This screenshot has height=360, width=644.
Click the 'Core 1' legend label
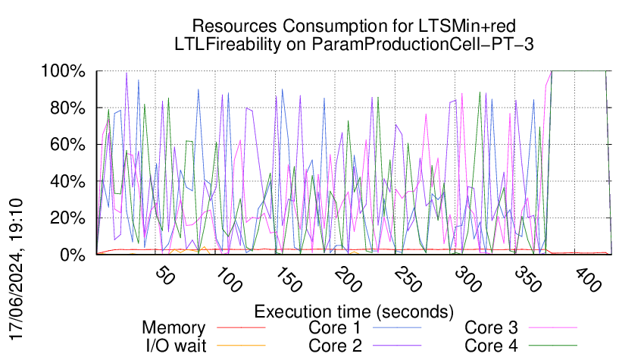[x=335, y=328]
